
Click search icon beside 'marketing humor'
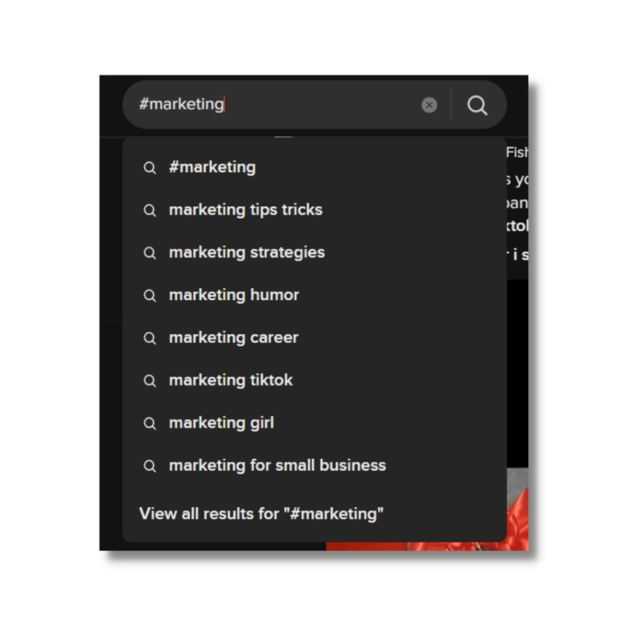tap(150, 296)
